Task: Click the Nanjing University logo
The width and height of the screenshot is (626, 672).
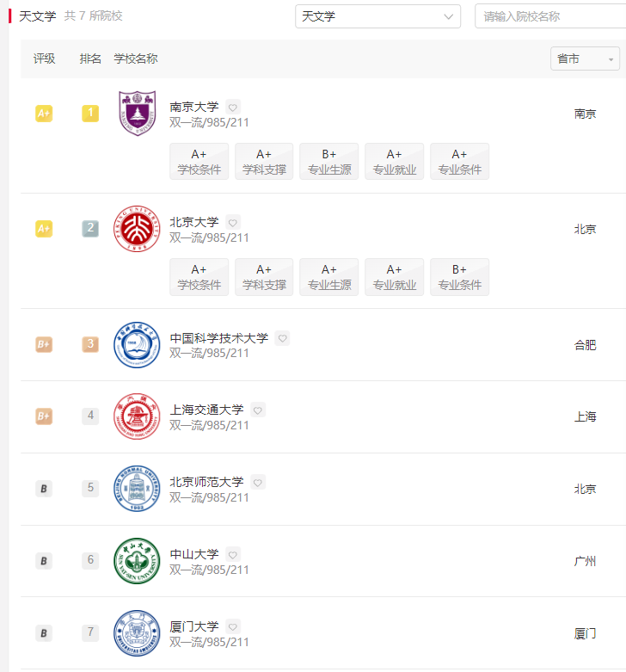Action: point(137,114)
